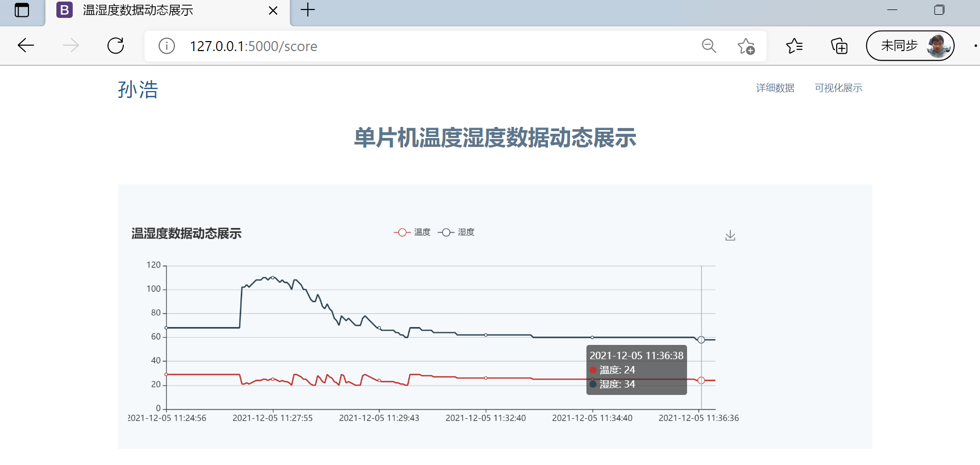Click the 孙浩 brand link
This screenshot has height=465, width=980.
pyautogui.click(x=138, y=90)
